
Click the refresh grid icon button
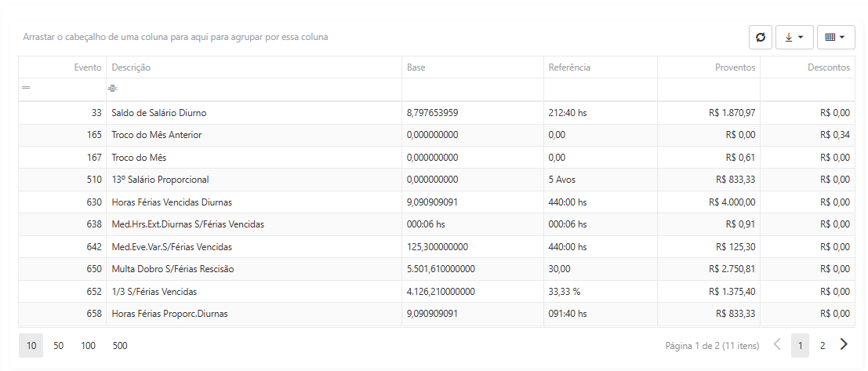tap(761, 37)
